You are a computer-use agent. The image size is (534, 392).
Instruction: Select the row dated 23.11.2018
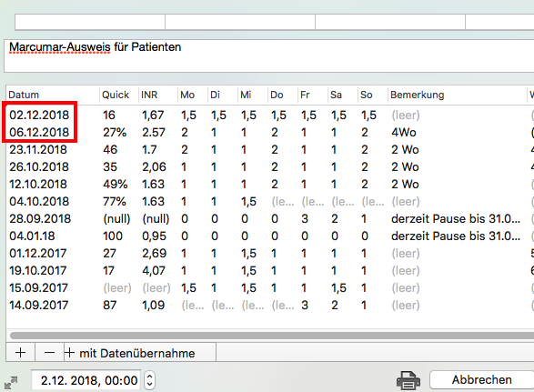(x=269, y=149)
